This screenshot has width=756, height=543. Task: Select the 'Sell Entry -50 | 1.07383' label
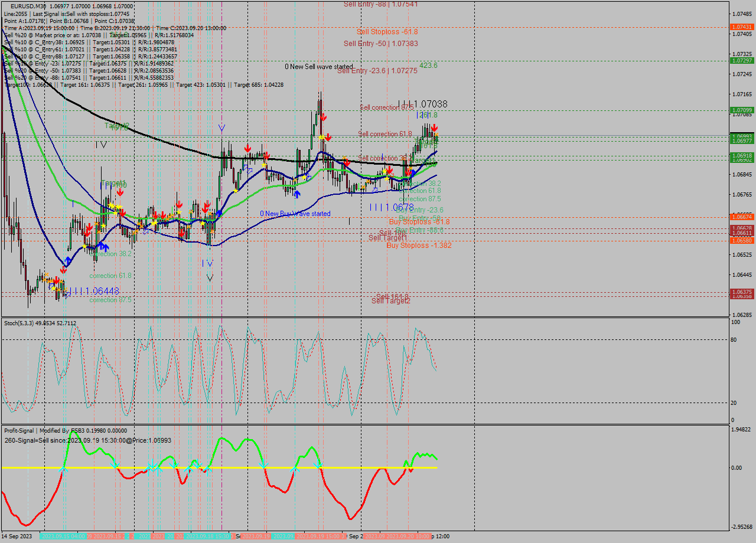point(381,44)
